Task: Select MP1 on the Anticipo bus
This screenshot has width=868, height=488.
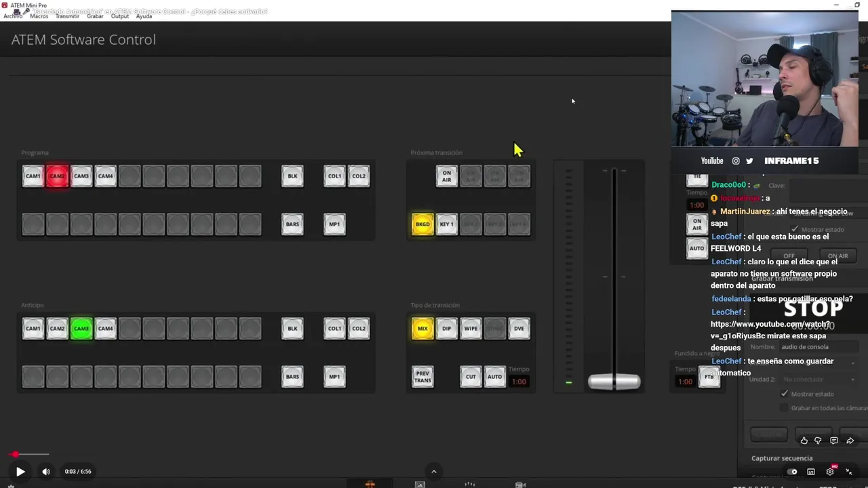Action: [x=334, y=377]
